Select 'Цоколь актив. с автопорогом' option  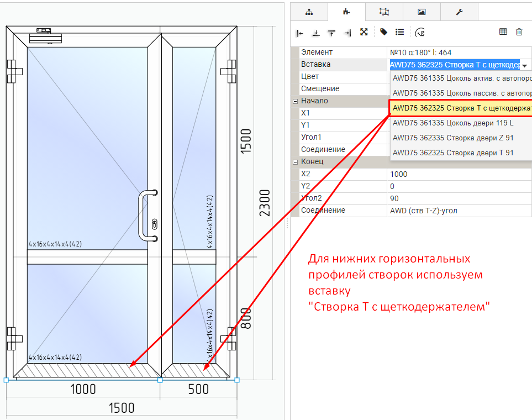pyautogui.click(x=462, y=78)
